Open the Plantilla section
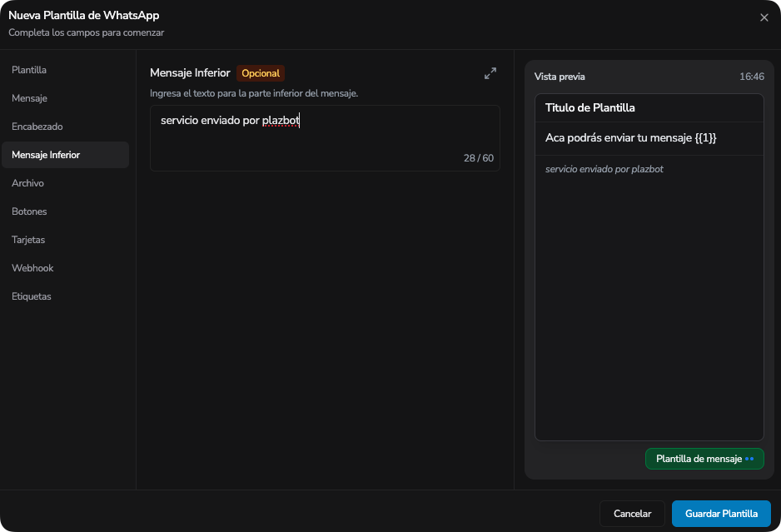Screen dimensions: 781x532 [65, 70]
